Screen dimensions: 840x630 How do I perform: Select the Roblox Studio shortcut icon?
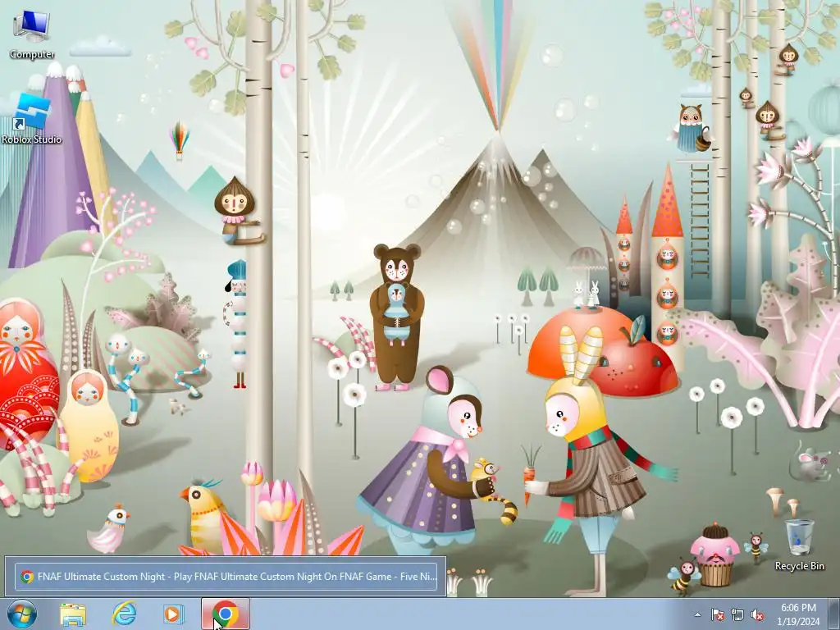click(32, 118)
